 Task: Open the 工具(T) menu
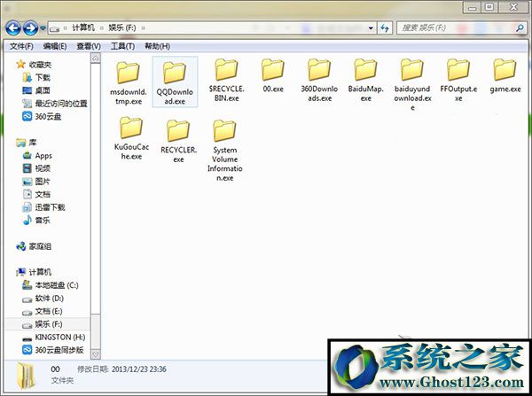[122, 46]
